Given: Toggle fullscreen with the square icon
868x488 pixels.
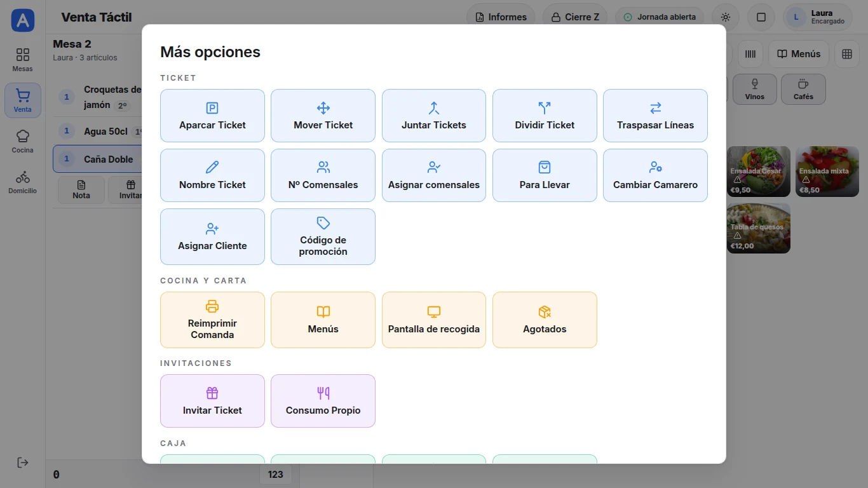Looking at the screenshot, I should 761,17.
